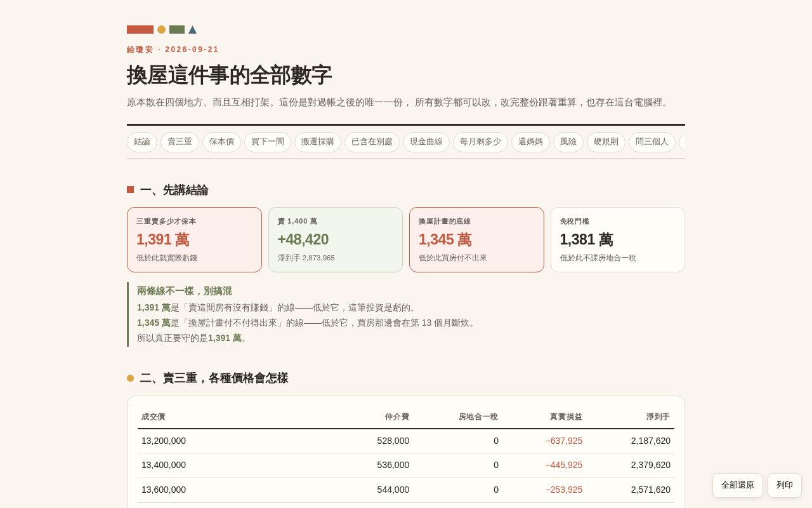Viewport: 812px width, 508px height.
Task: Select the 問三個人 nav chip
Action: [x=652, y=142]
